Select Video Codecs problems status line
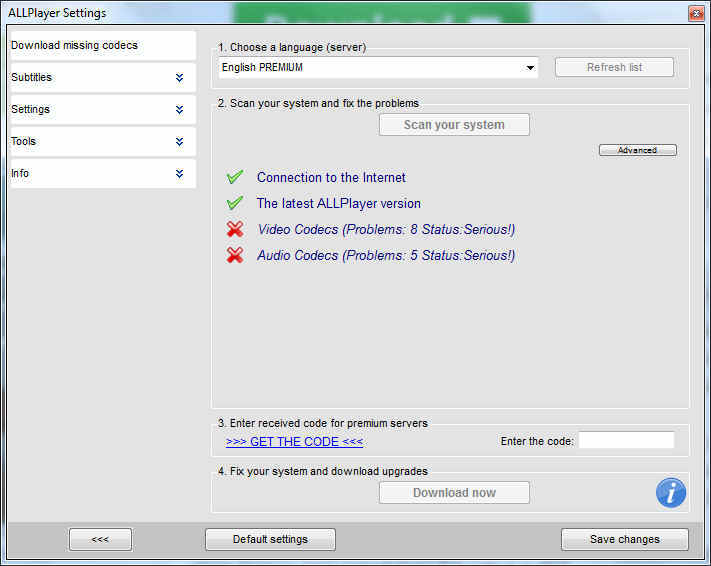 click(x=386, y=229)
